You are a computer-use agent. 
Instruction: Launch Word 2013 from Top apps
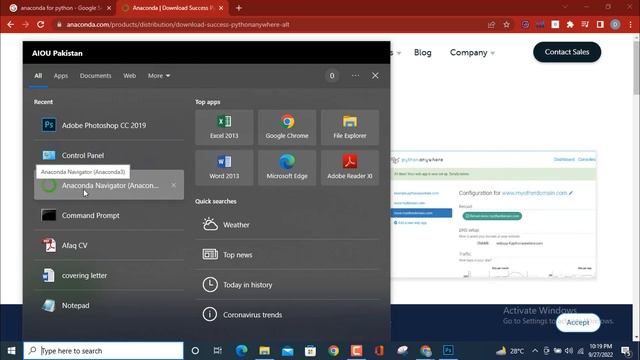[x=224, y=168]
